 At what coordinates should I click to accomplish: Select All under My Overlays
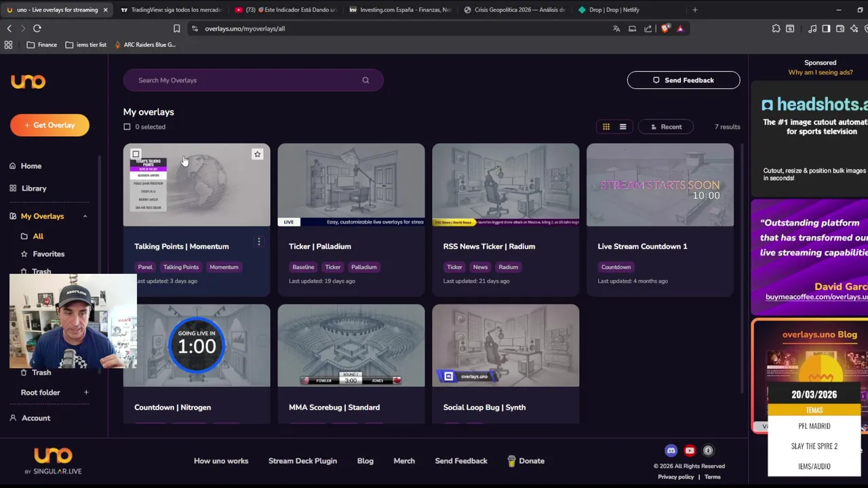(x=38, y=237)
